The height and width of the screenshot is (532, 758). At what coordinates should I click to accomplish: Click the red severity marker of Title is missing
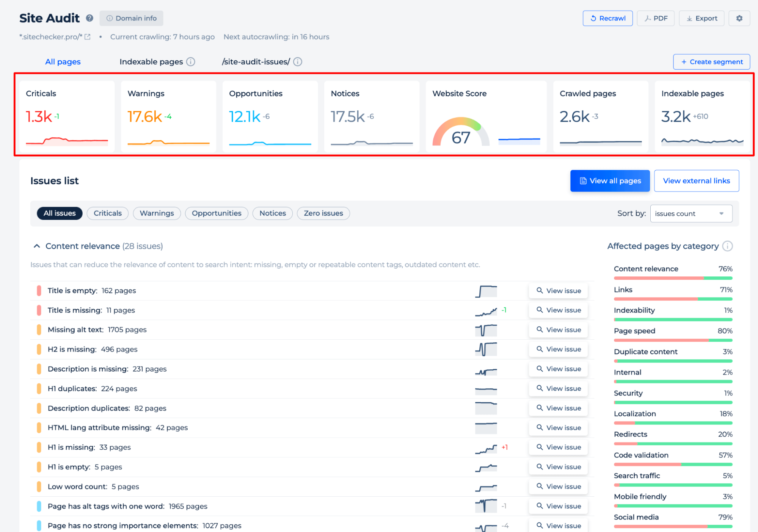coord(39,310)
